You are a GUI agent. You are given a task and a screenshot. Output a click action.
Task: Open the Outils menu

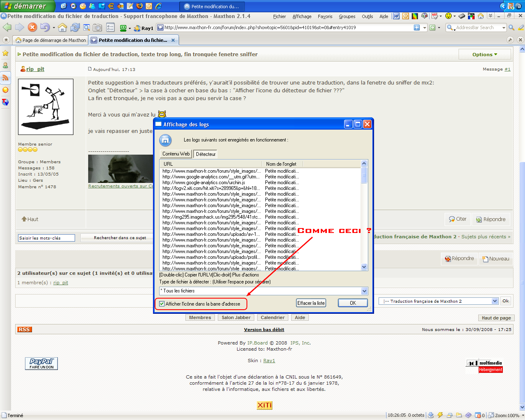(x=367, y=16)
